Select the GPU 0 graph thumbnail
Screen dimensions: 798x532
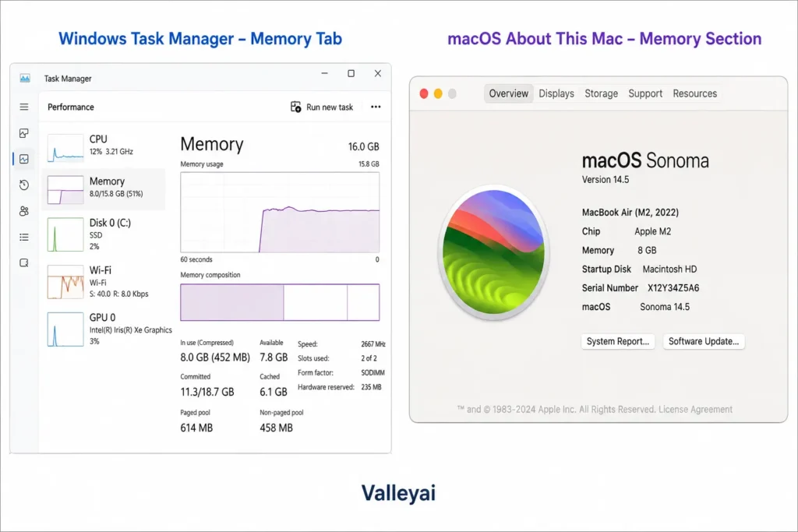pyautogui.click(x=65, y=329)
